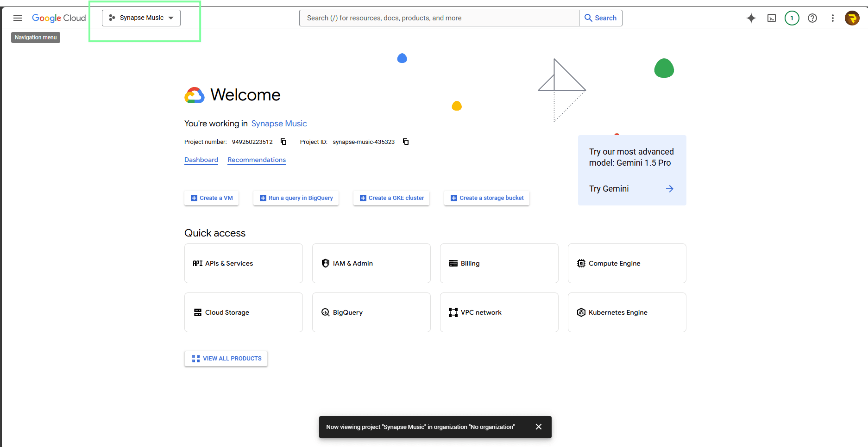Open the BigQuery quick access card
This screenshot has width=868, height=447.
click(371, 312)
